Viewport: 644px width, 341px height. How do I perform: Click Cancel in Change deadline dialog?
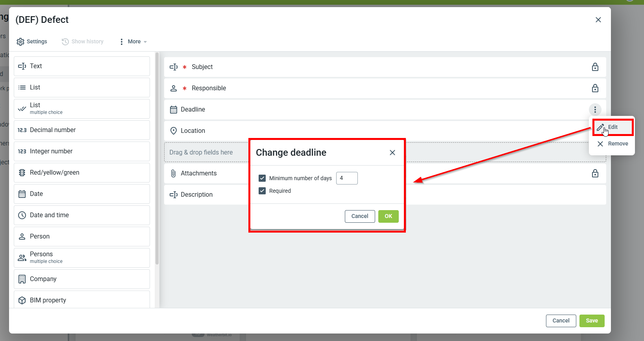coord(359,216)
